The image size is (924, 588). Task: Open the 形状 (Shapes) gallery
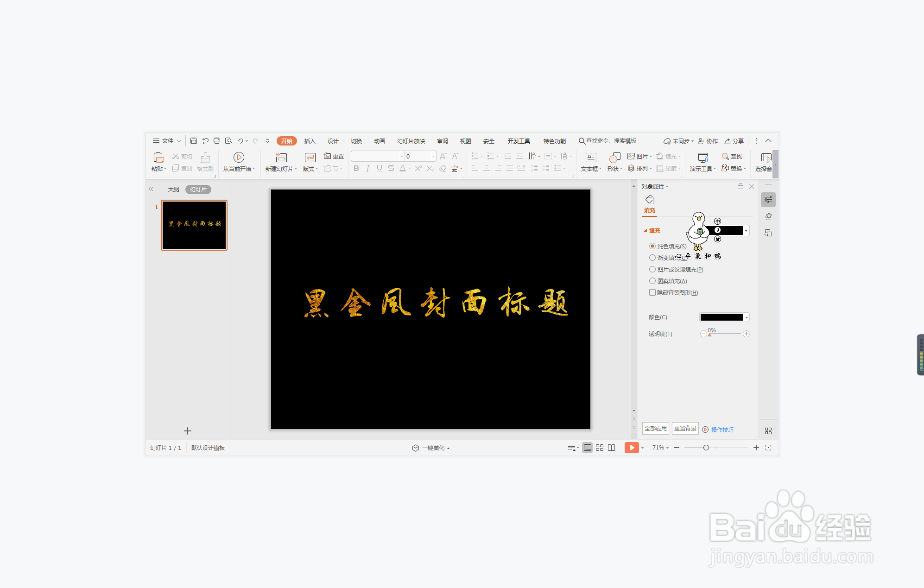point(614,162)
